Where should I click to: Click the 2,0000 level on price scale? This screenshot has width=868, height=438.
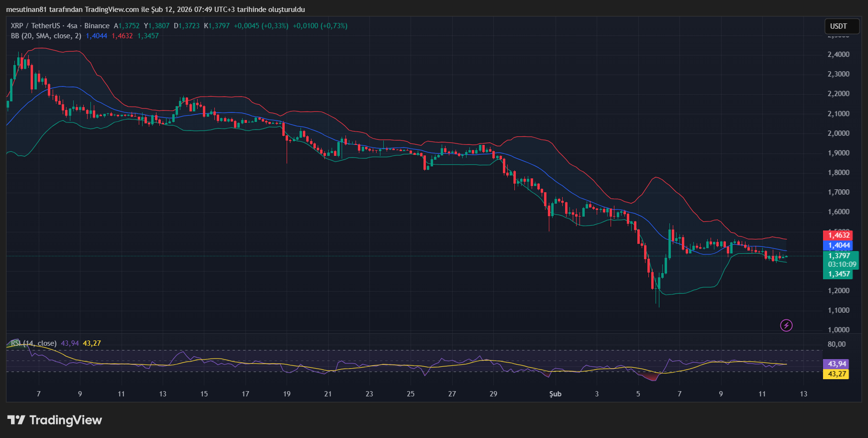(838, 133)
